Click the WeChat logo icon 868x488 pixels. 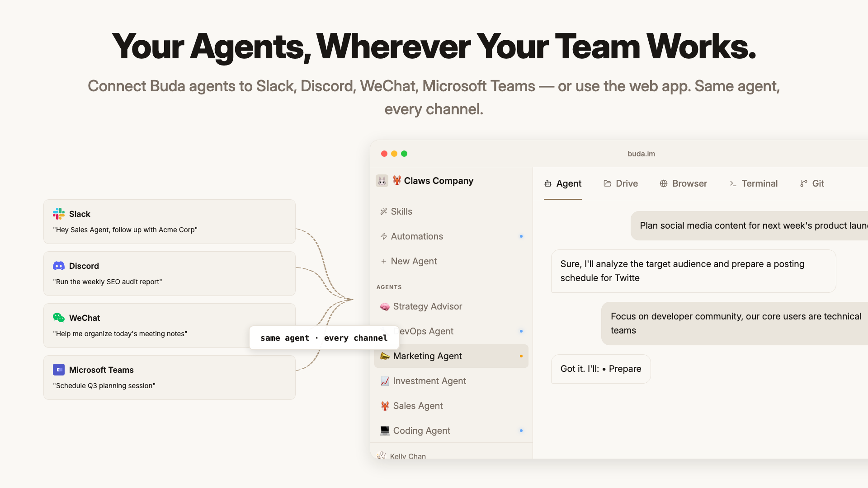point(59,318)
